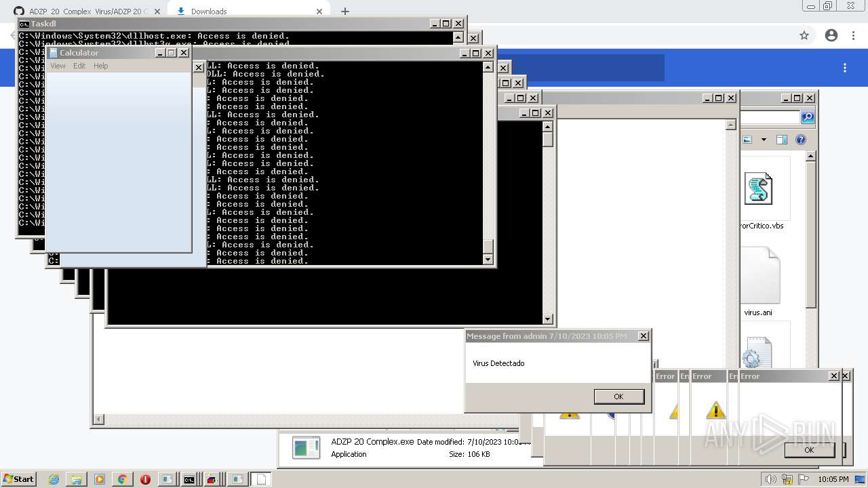The height and width of the screenshot is (488, 868).
Task: Click the ADZP 20 Complex.exe file name
Action: click(x=372, y=441)
